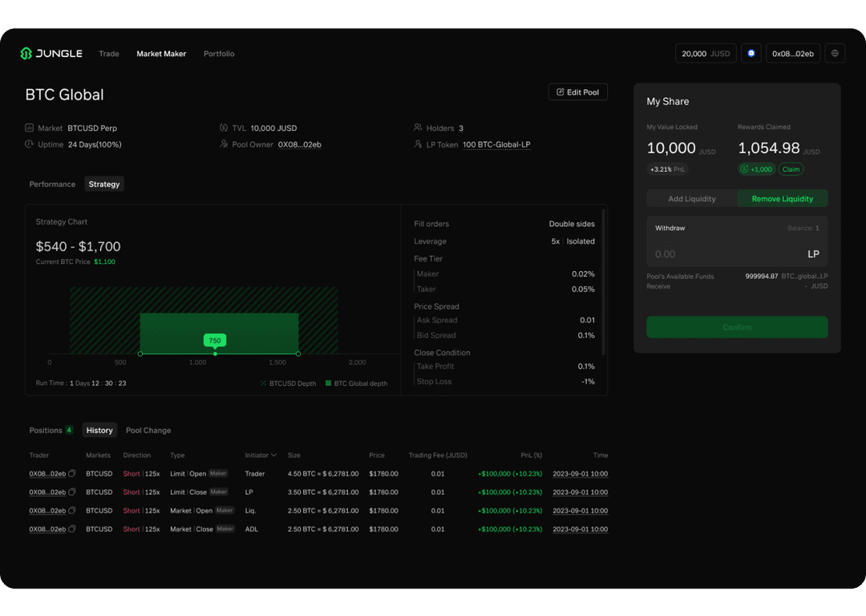Click the 750 handle on strategy chart
Image resolution: width=866 pixels, height=616 pixels.
click(x=215, y=341)
